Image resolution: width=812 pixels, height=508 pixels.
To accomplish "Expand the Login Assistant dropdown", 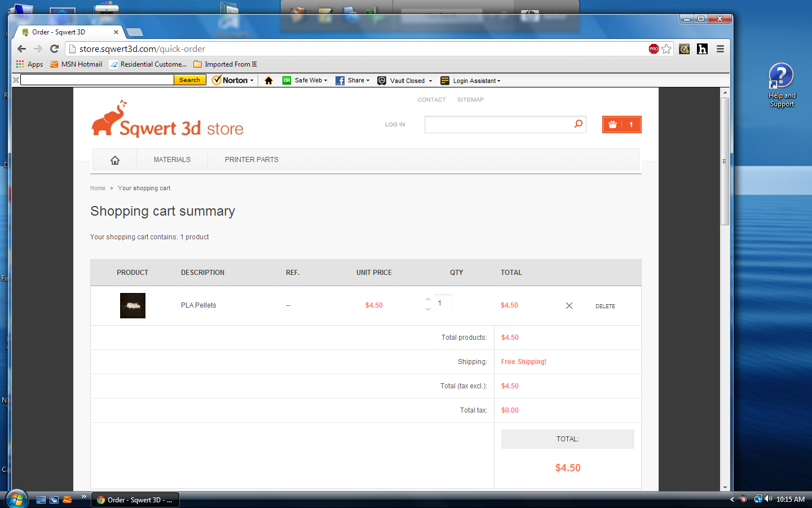I will [470, 80].
